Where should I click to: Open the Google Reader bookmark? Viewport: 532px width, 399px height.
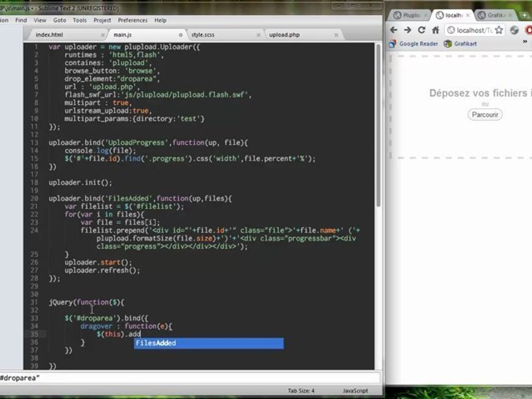[x=413, y=44]
